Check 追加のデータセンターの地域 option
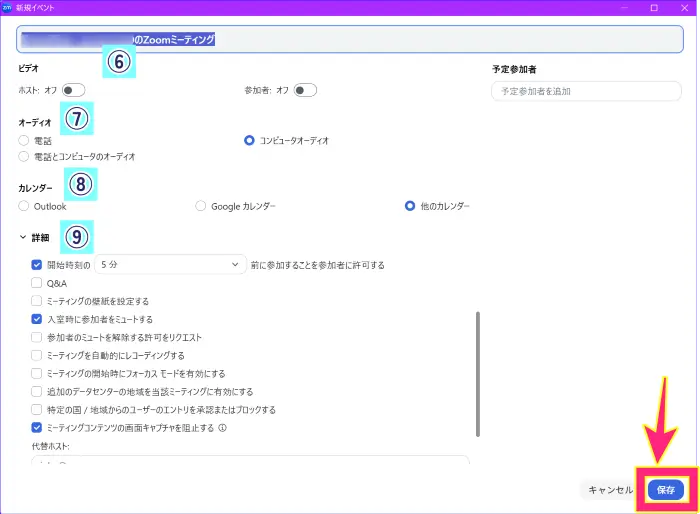This screenshot has width=700, height=514. pyautogui.click(x=37, y=392)
